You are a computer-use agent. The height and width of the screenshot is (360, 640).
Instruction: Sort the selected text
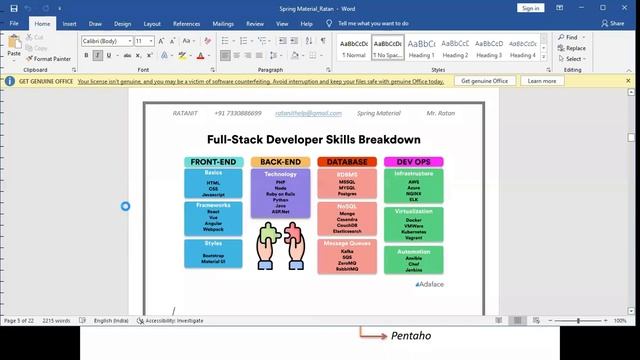pyautogui.click(x=309, y=41)
